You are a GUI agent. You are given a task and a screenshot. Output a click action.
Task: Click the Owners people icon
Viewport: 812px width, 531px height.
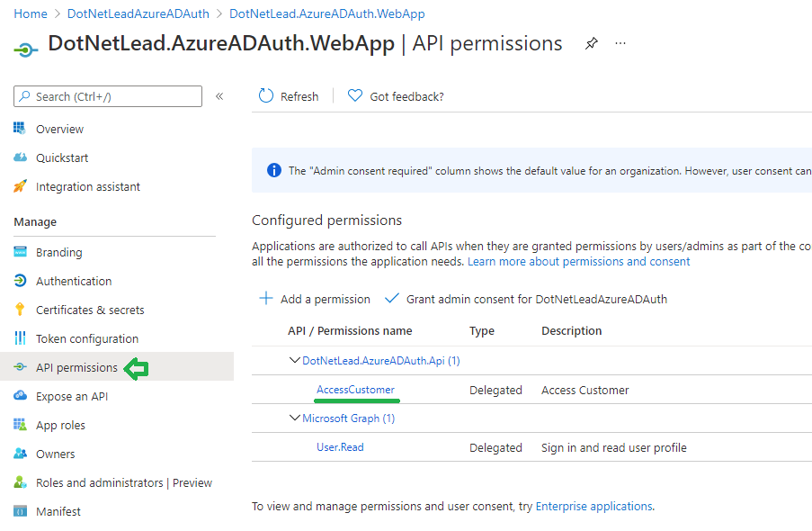coord(20,454)
